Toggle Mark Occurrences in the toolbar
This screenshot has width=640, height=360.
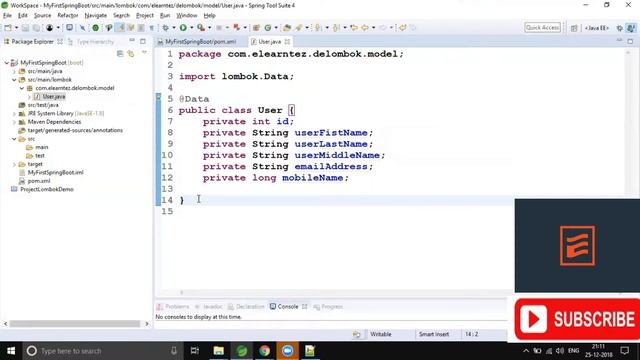120,28
